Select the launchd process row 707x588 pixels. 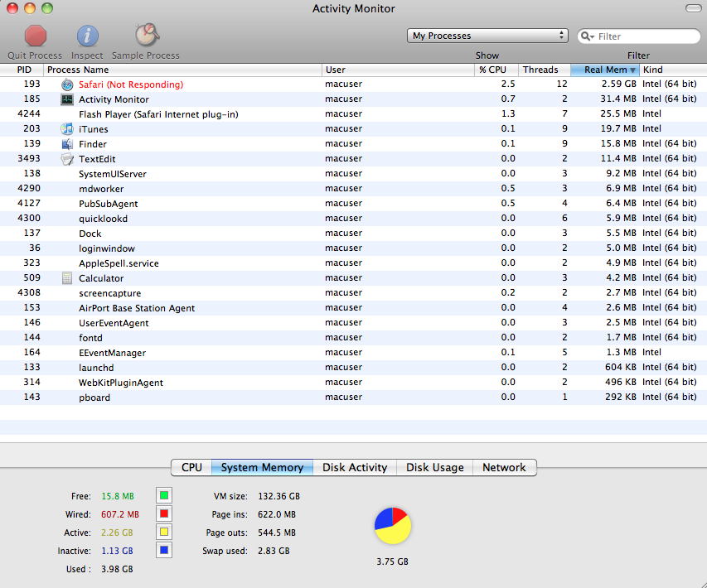click(x=353, y=367)
